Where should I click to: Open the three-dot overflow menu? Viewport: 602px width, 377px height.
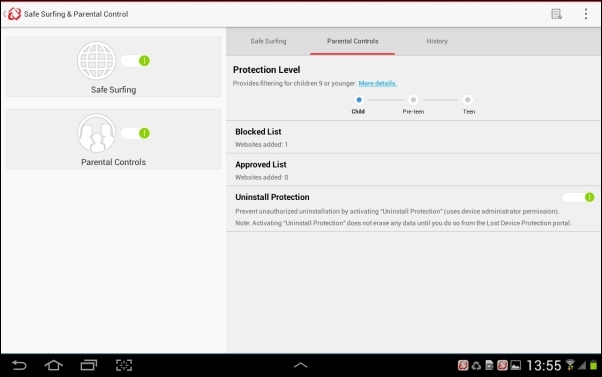(x=585, y=14)
